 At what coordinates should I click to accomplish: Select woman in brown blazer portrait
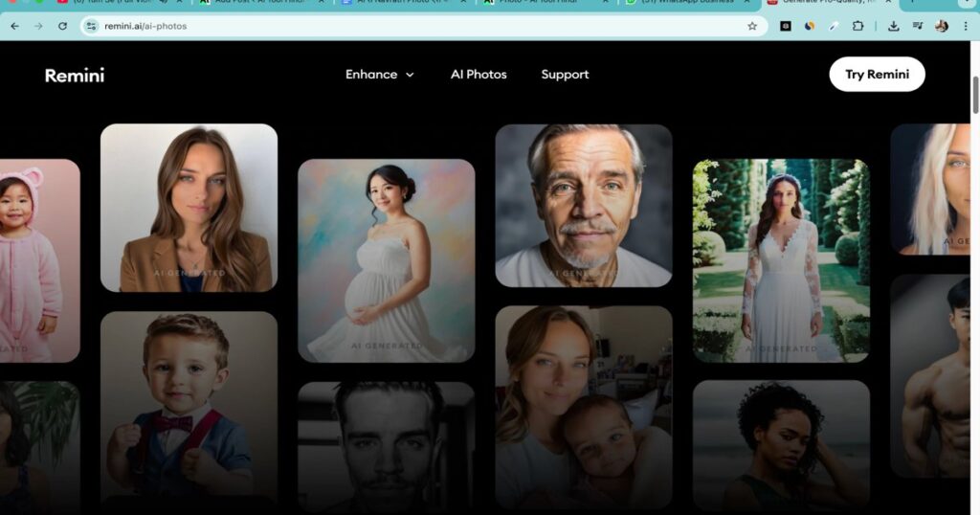point(189,208)
